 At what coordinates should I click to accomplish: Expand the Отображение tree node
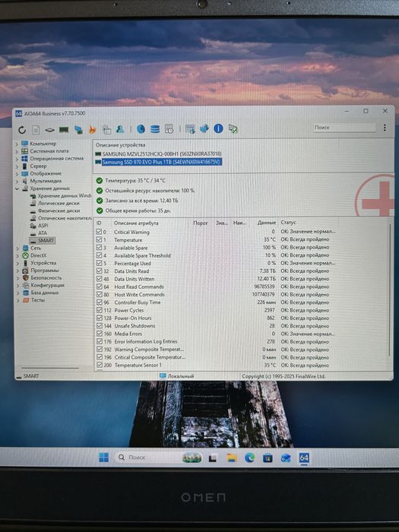(17, 174)
